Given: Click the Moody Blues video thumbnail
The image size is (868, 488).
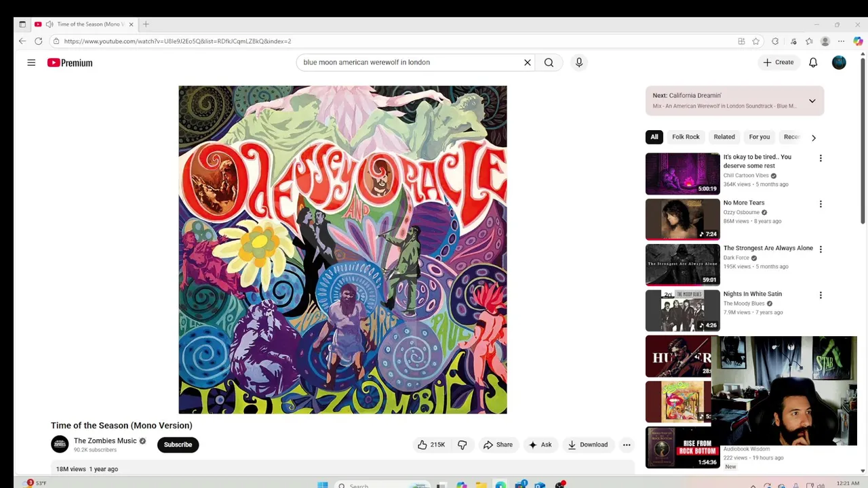Looking at the screenshot, I should coord(682,310).
